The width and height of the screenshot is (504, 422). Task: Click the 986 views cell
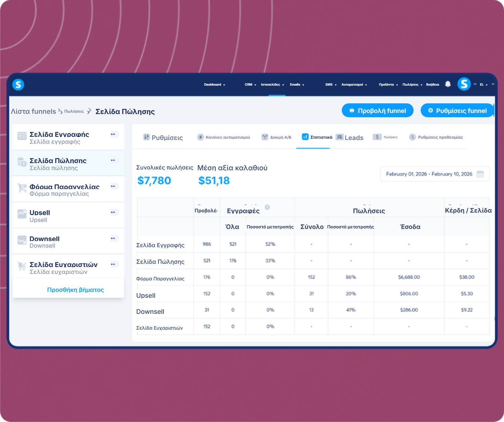207,244
